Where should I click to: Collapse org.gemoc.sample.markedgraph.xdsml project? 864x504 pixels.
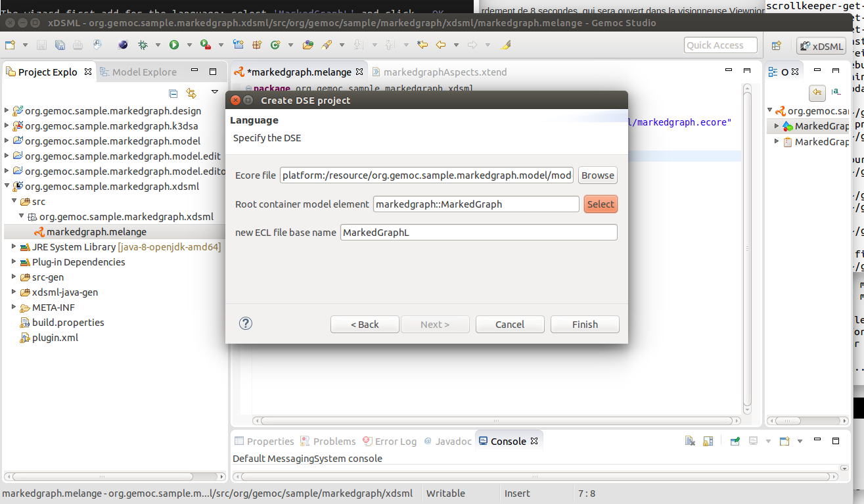pyautogui.click(x=7, y=187)
